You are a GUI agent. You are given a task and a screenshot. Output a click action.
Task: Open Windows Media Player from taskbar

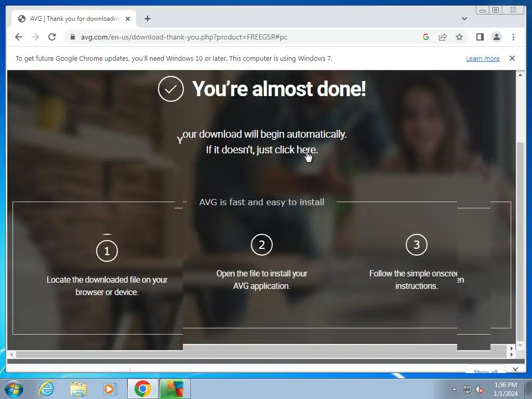point(109,389)
